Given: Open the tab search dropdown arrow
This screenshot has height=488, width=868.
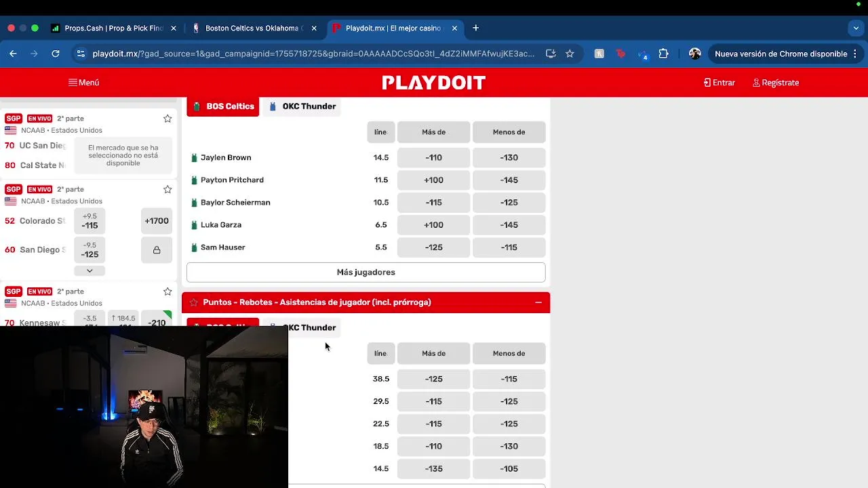Looking at the screenshot, I should click(856, 28).
